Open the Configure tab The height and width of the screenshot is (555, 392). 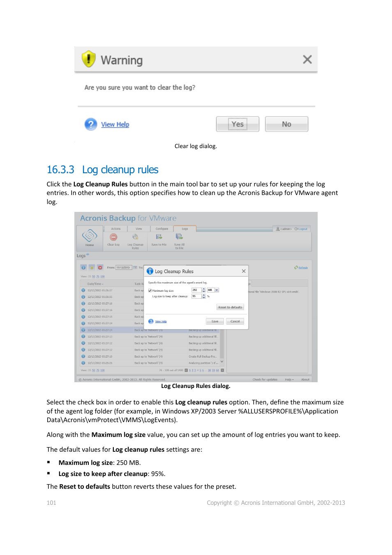162,229
